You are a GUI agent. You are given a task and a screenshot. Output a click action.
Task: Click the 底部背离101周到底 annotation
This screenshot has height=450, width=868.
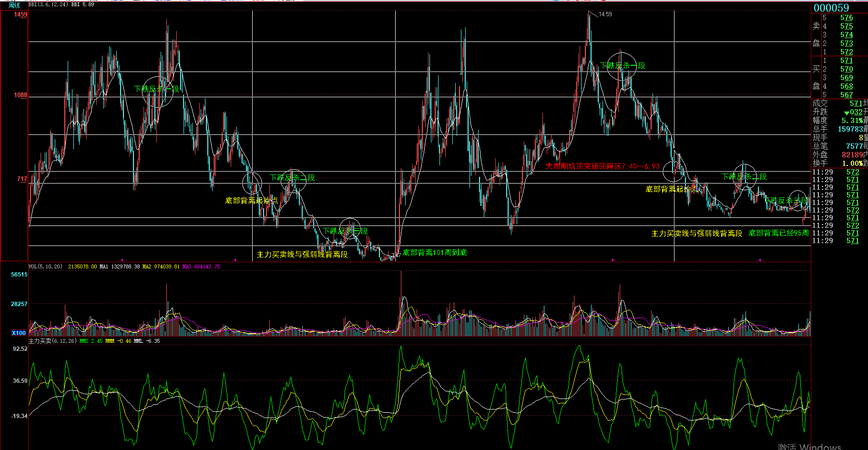coord(435,253)
